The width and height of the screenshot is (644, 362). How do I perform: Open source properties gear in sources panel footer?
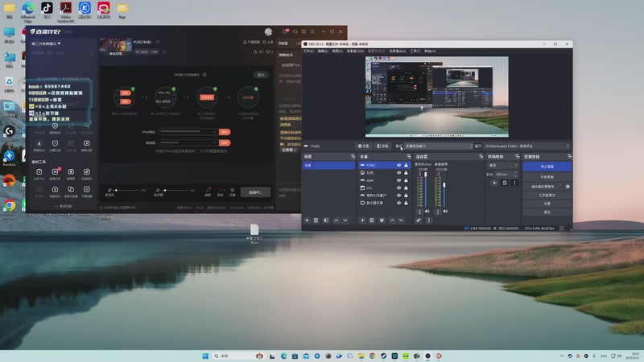(382, 220)
